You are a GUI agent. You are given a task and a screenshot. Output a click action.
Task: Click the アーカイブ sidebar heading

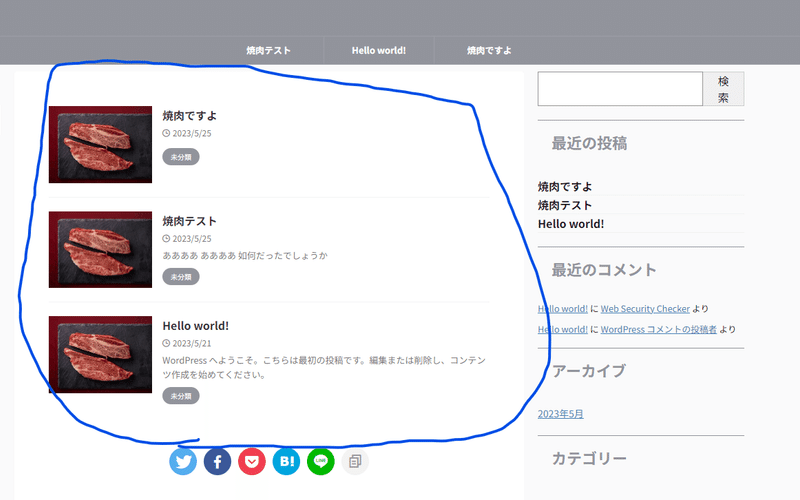[x=589, y=371]
